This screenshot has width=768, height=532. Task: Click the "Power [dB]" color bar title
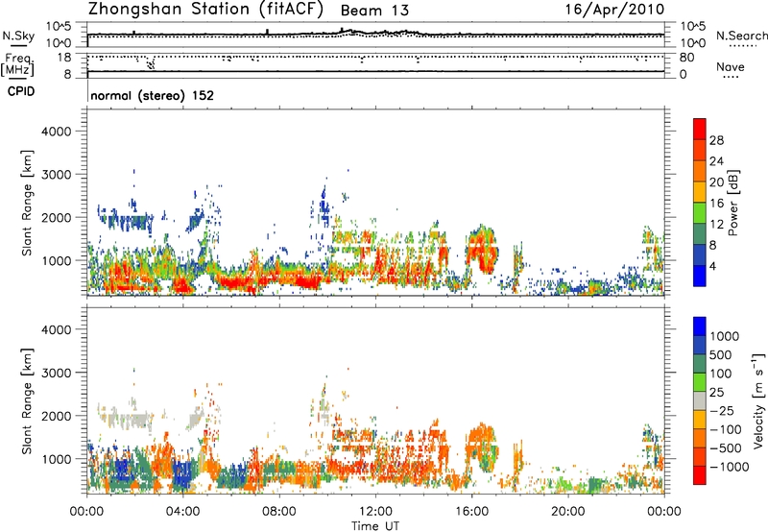[x=733, y=203]
